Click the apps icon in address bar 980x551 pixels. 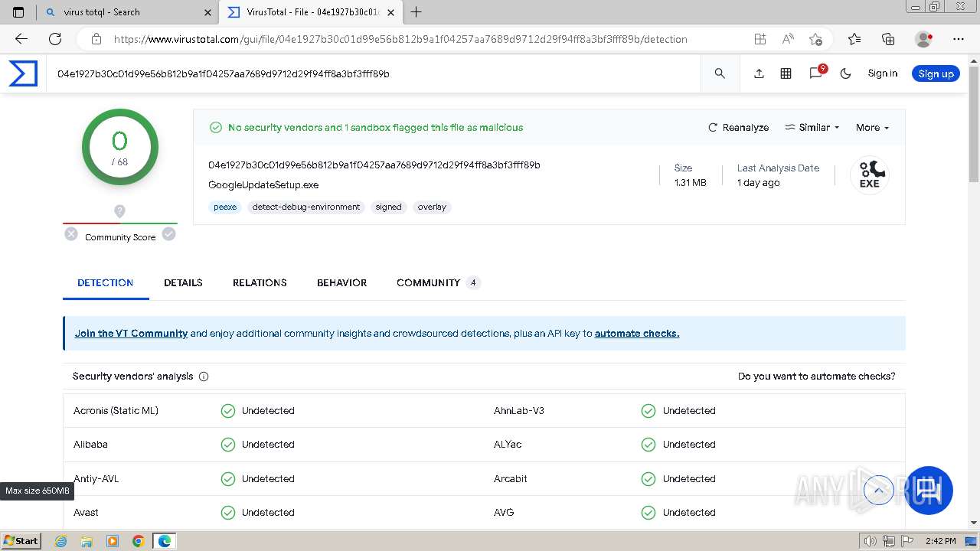(x=759, y=39)
